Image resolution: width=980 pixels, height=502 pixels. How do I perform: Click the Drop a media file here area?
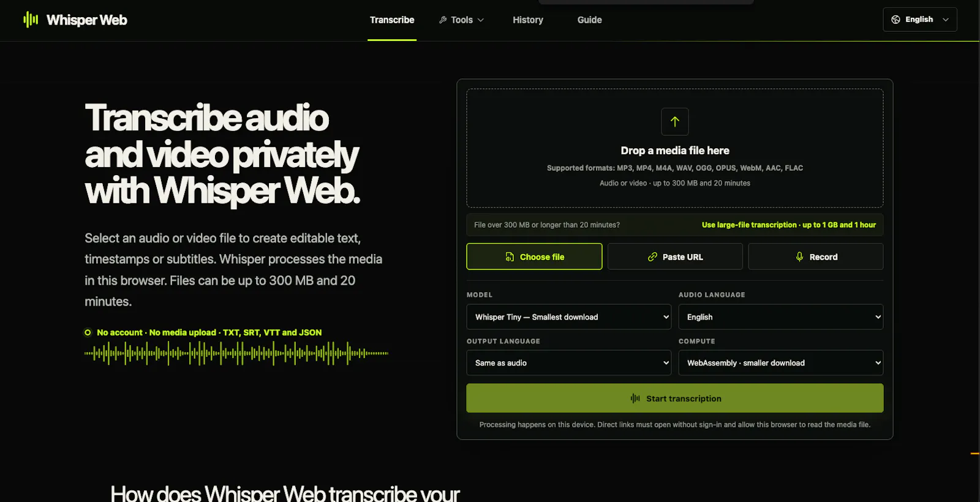tap(675, 148)
